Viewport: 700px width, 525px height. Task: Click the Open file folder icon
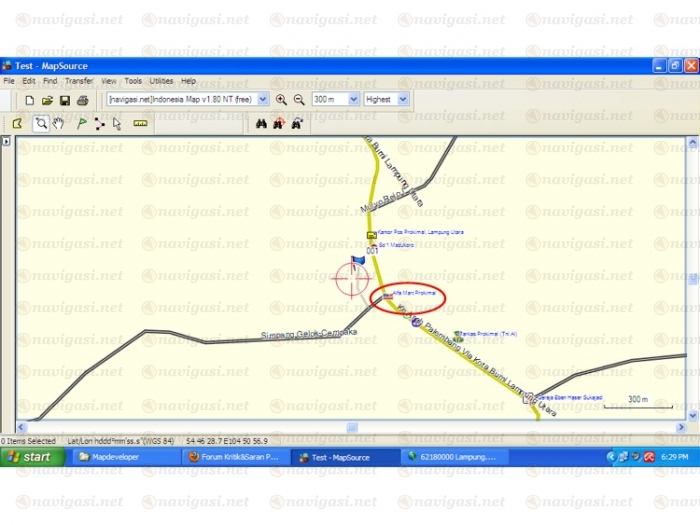click(x=47, y=100)
